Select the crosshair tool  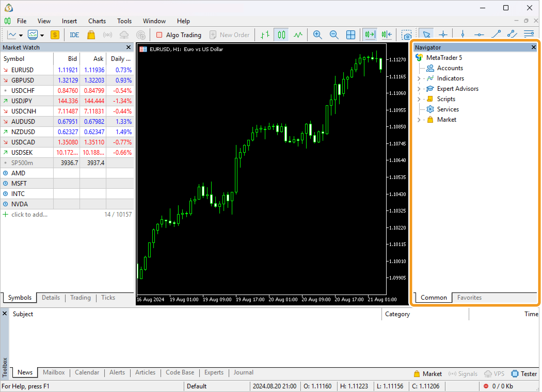tap(443, 35)
